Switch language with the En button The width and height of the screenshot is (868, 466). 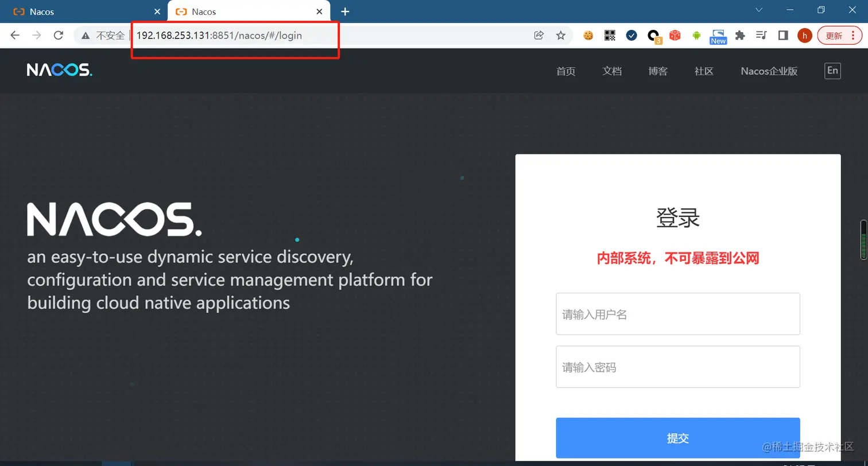click(x=832, y=71)
